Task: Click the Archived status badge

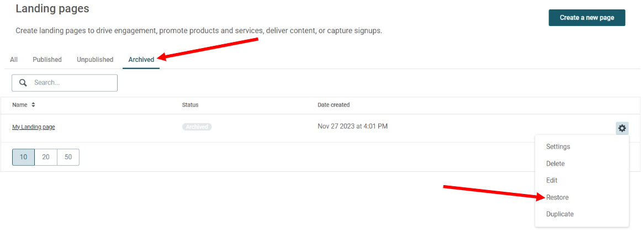Action: tap(197, 127)
